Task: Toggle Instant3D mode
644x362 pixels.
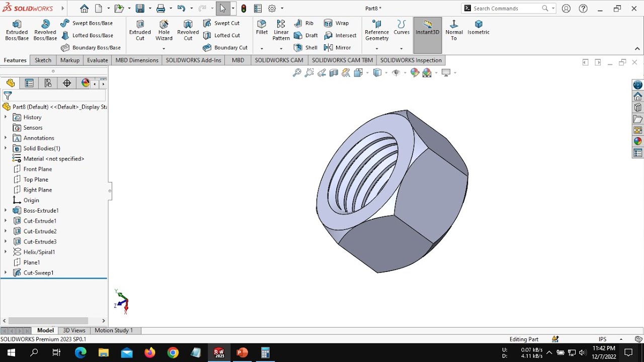Action: (x=428, y=35)
